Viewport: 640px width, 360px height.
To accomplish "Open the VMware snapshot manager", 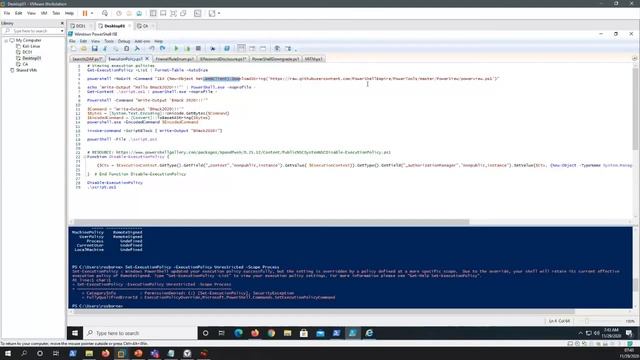I will 139,13.
